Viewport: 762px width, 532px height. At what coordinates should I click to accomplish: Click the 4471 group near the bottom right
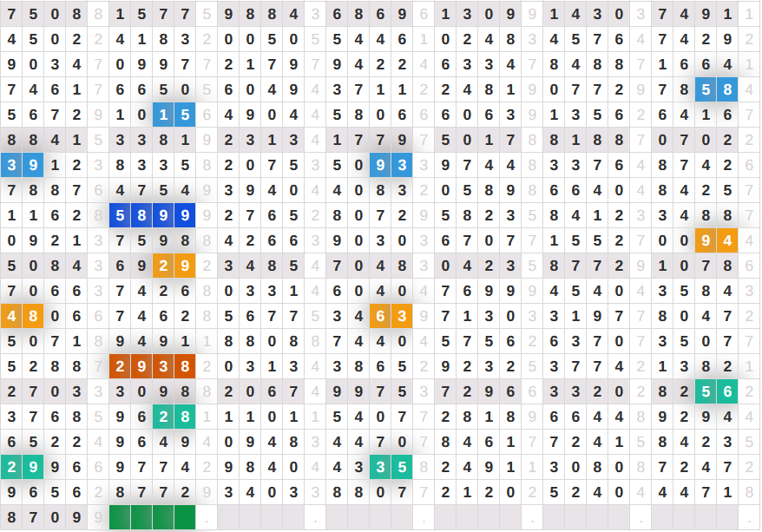click(694, 492)
